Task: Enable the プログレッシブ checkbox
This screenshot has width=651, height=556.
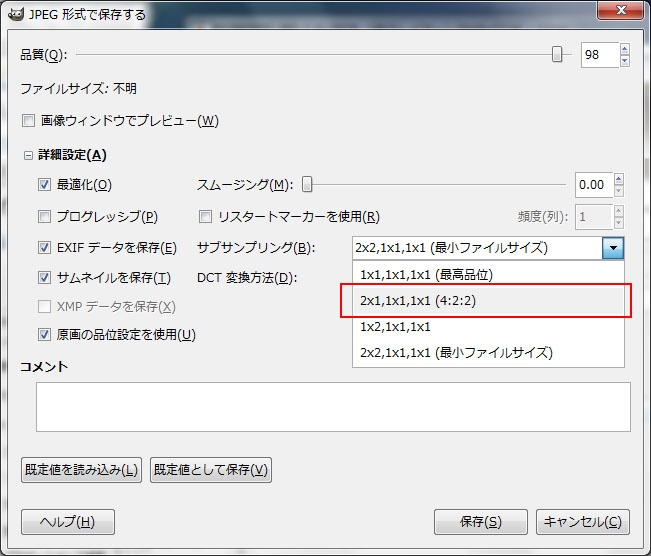Action: (x=44, y=216)
